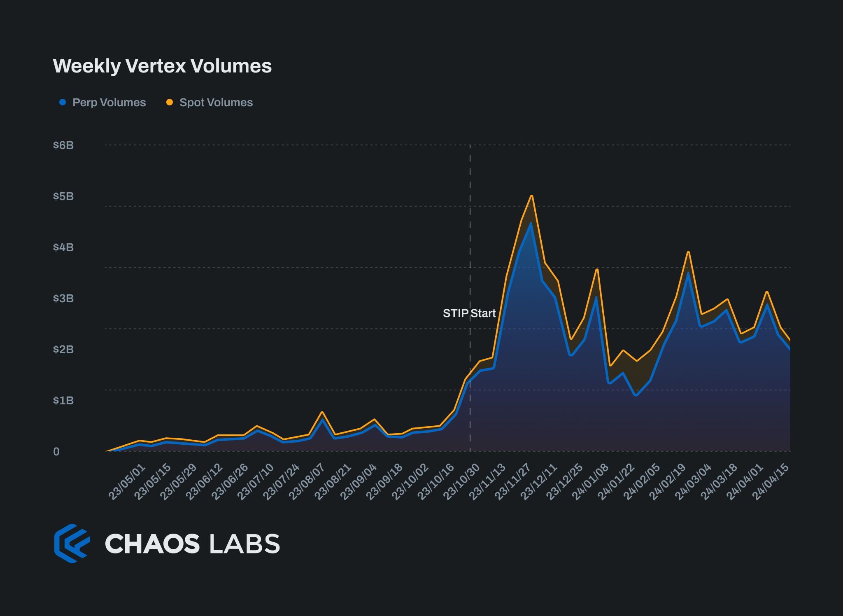The image size is (843, 616).
Task: Click the 23/12/11 x-axis date label
Action: pyautogui.click(x=539, y=482)
